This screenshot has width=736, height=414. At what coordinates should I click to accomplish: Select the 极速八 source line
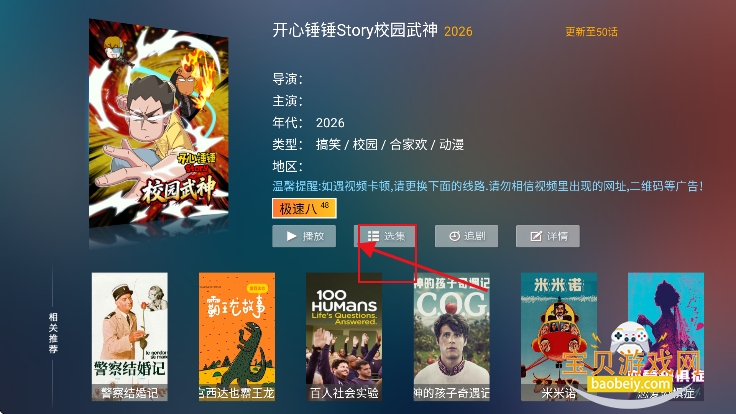[304, 208]
